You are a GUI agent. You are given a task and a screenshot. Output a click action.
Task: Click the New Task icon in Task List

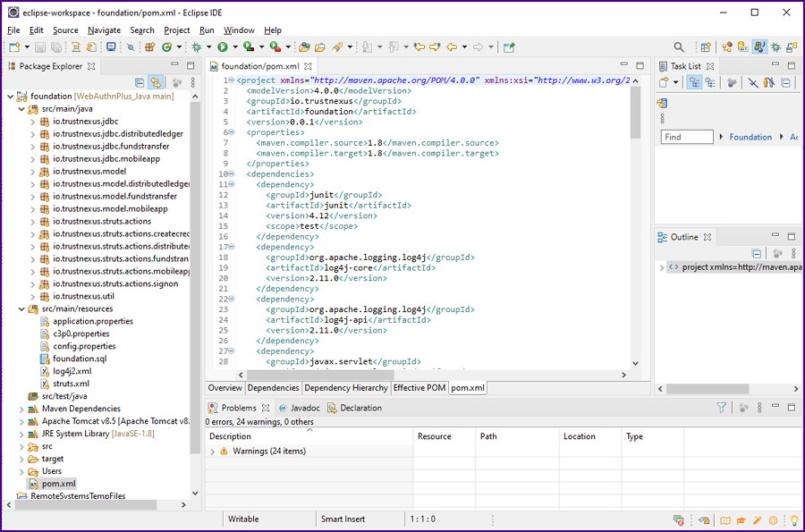tap(664, 82)
